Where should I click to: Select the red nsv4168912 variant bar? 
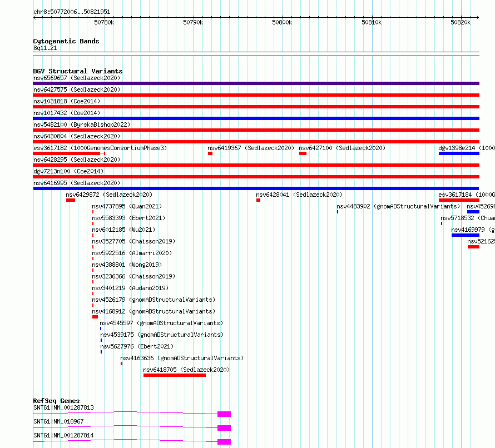pyautogui.click(x=95, y=317)
